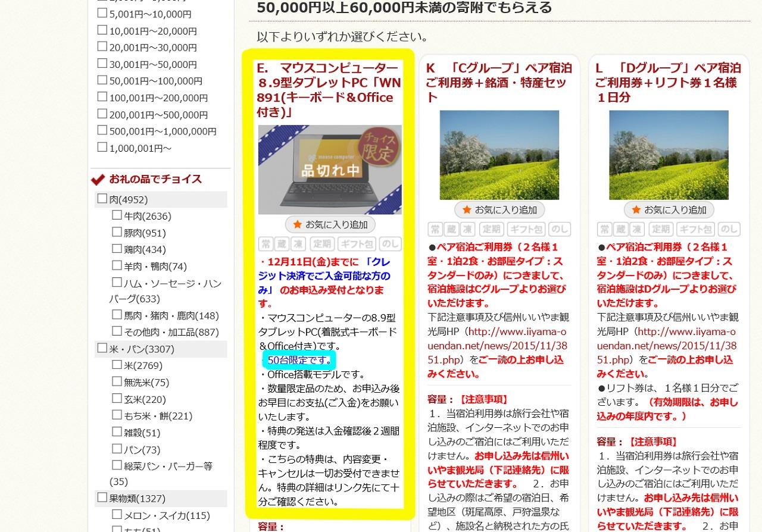Click the ギフト包 badge on the L Dグループ card

[x=696, y=229]
